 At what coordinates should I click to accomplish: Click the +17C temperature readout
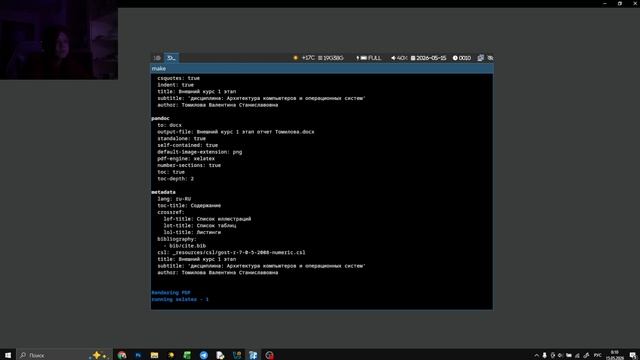point(308,58)
